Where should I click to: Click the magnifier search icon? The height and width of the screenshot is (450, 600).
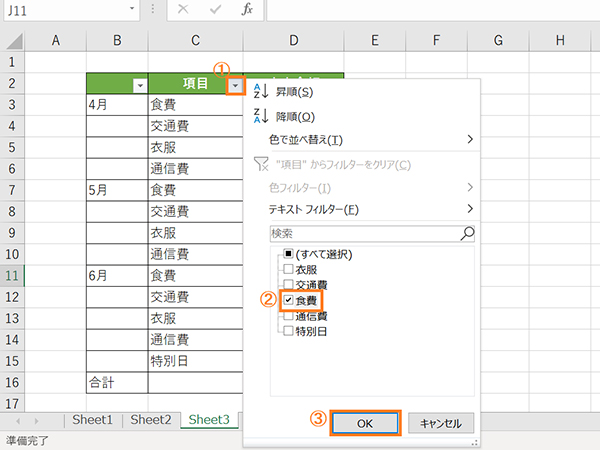pyautogui.click(x=468, y=233)
